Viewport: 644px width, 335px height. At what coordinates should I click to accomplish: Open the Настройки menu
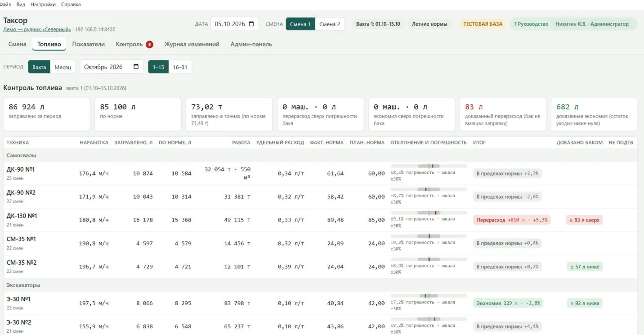click(x=43, y=5)
